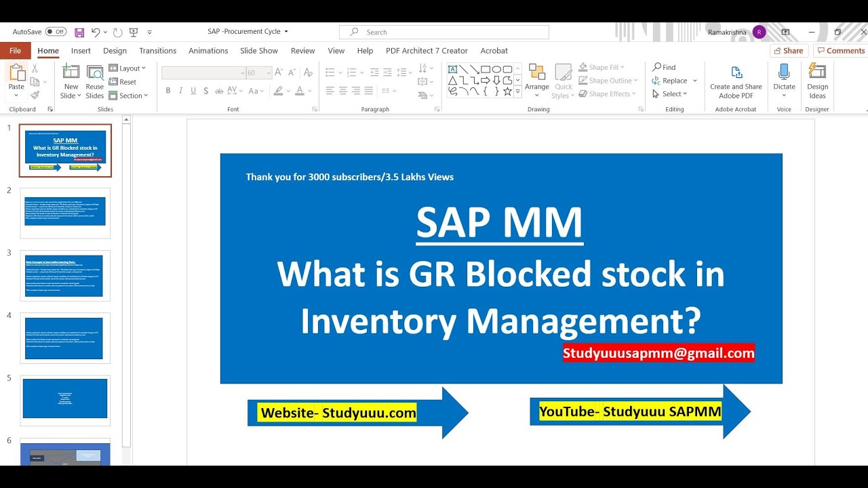The image size is (868, 488).
Task: Switch to the Design tab
Action: [x=115, y=51]
